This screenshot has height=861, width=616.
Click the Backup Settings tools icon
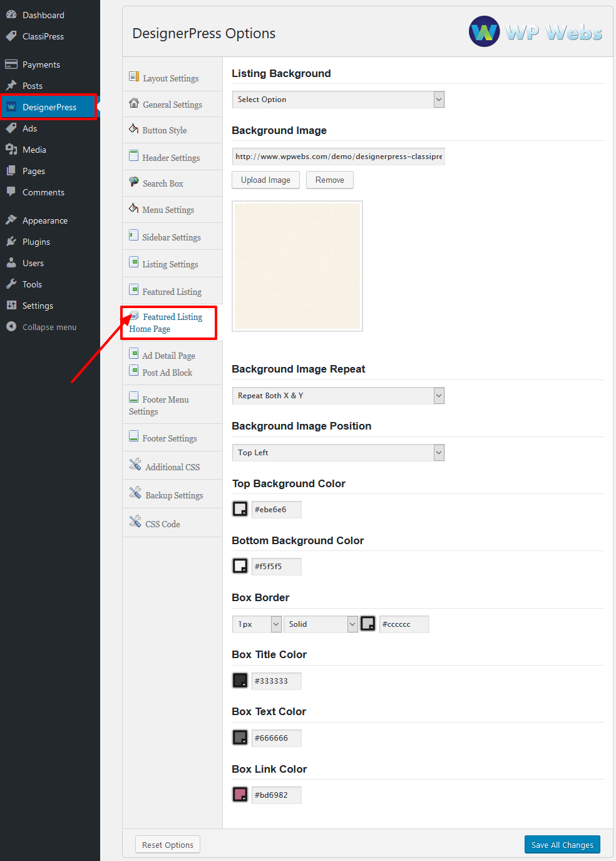click(135, 492)
